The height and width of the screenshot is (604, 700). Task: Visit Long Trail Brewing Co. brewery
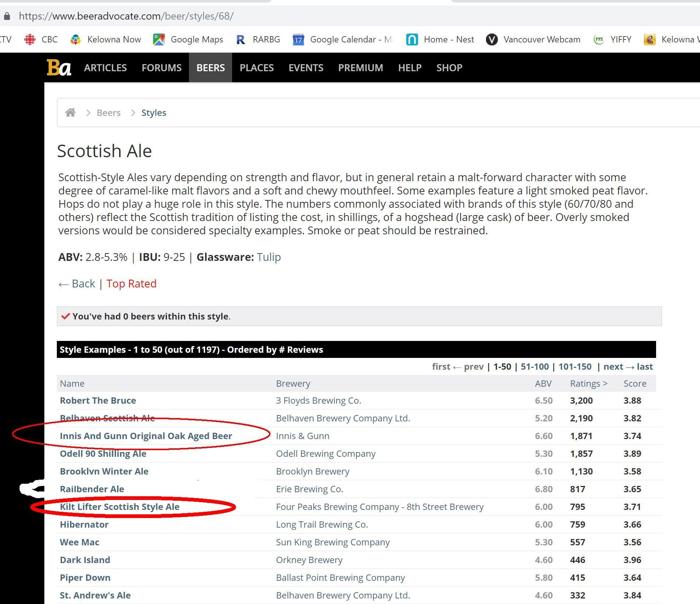(322, 524)
